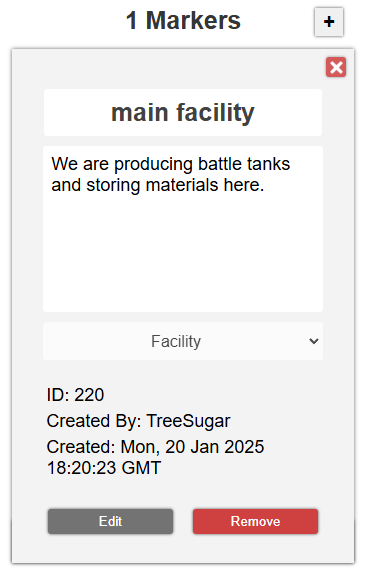
Task: Place cursor after materials here.
Action: [x=264, y=185]
